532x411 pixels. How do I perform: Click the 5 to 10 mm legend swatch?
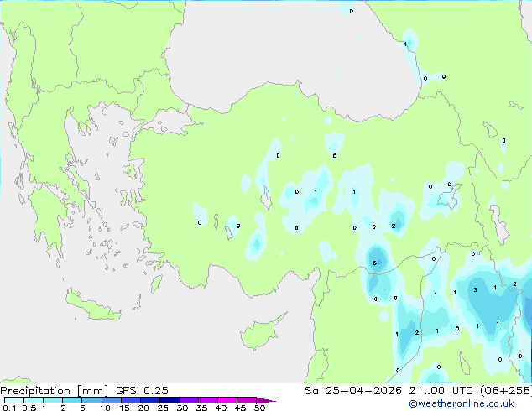(x=91, y=400)
